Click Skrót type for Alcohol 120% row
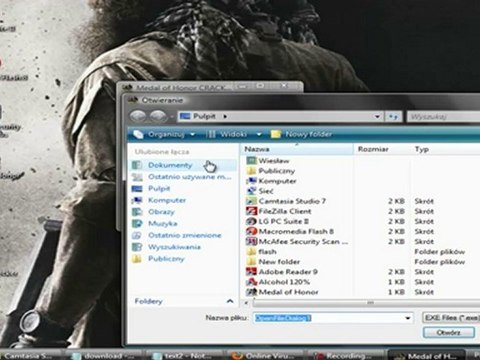480x360 pixels. [424, 282]
